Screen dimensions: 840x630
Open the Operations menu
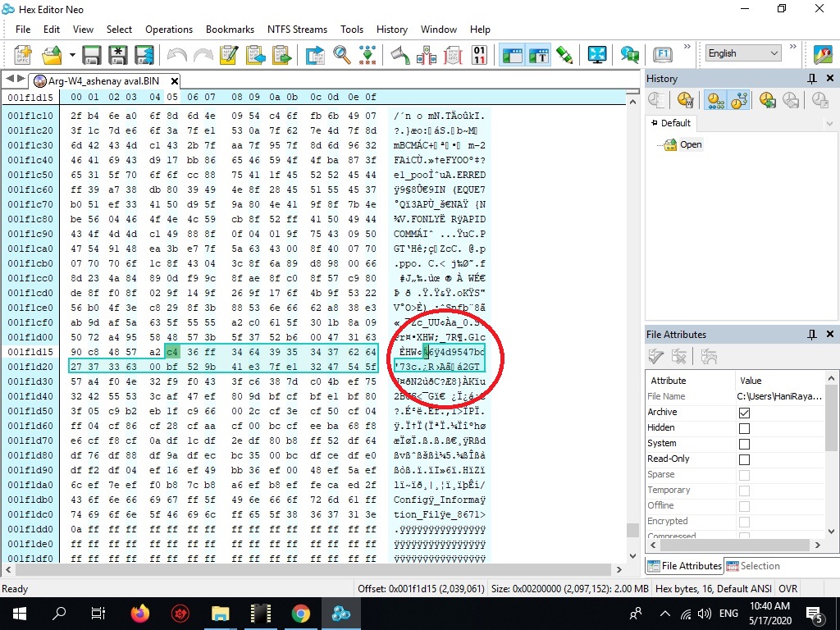coord(169,30)
